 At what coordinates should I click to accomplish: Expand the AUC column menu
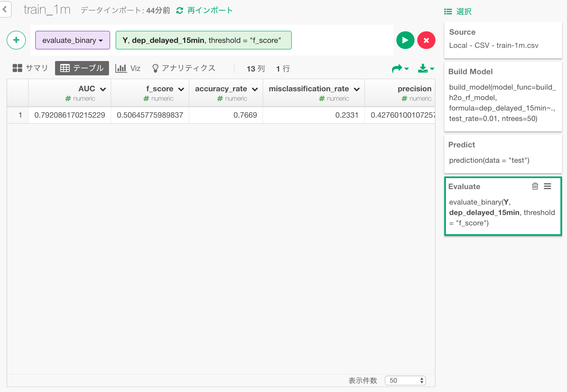pyautogui.click(x=103, y=89)
